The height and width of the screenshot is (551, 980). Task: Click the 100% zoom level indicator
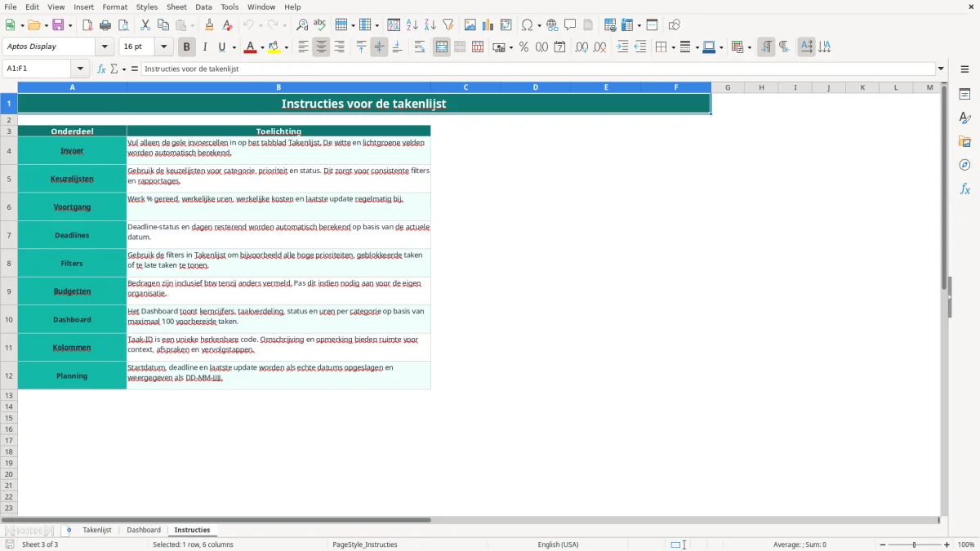pos(966,544)
